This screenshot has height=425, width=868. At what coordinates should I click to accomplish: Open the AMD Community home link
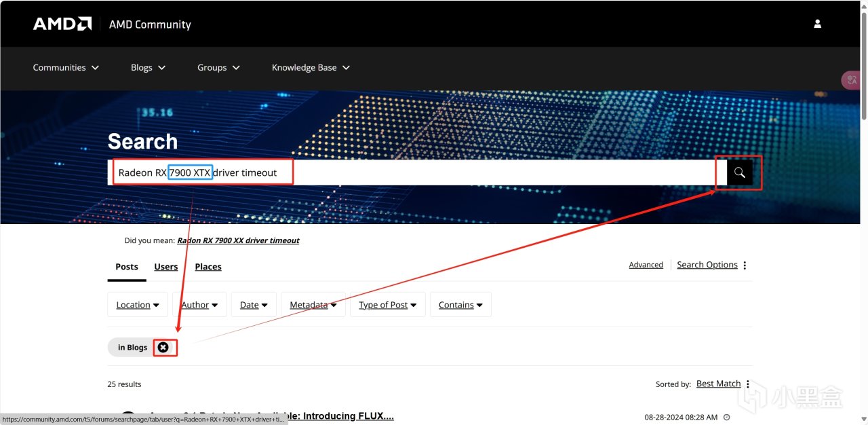click(x=150, y=24)
